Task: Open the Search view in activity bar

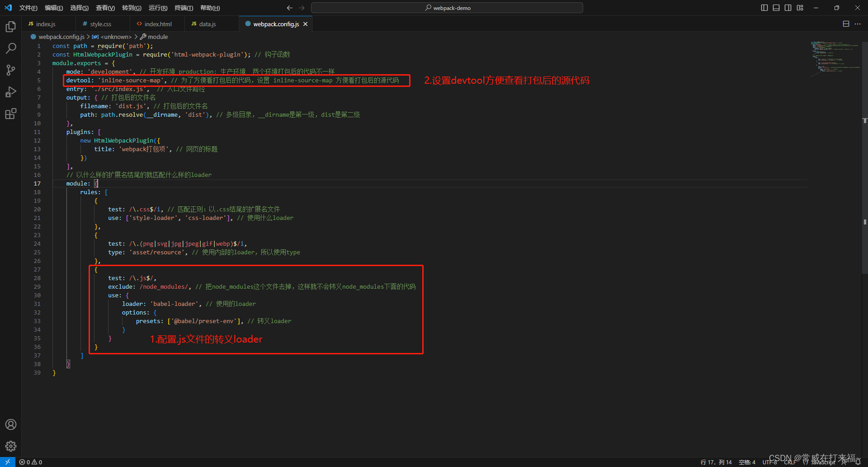Action: coord(11,48)
